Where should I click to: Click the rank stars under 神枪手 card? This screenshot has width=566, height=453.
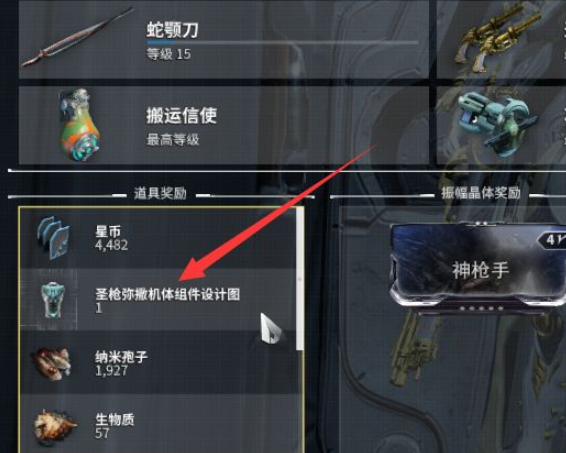pos(481,308)
